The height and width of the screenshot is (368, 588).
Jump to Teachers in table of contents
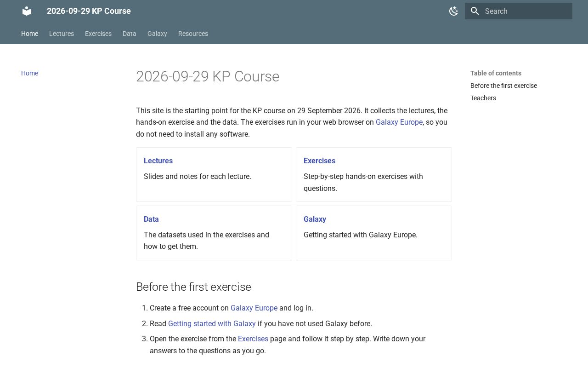pos(483,98)
